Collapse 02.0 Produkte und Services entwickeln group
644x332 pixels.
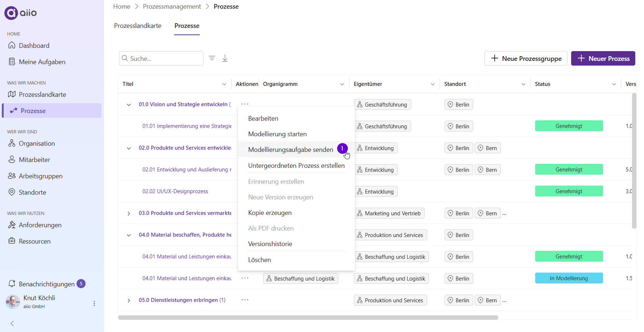coord(129,148)
